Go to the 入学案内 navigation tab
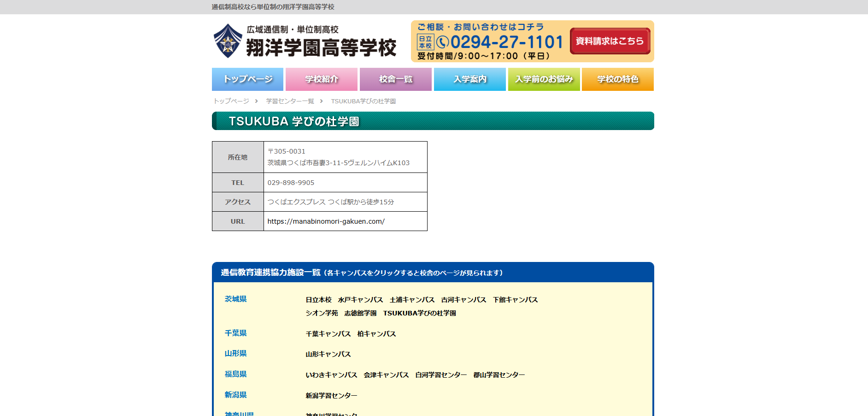 pyautogui.click(x=469, y=79)
